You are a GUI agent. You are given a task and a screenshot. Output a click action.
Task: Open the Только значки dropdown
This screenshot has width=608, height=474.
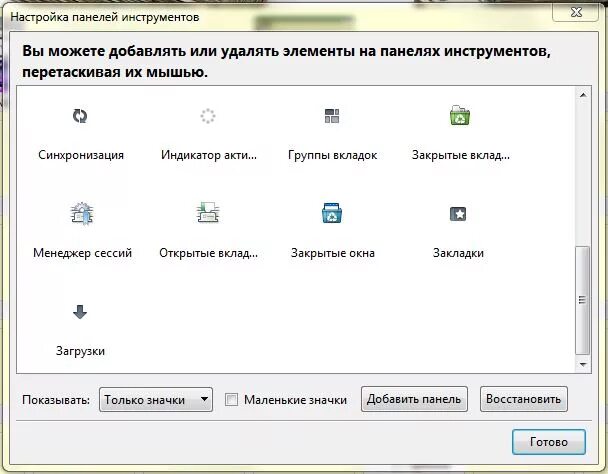pos(156,400)
